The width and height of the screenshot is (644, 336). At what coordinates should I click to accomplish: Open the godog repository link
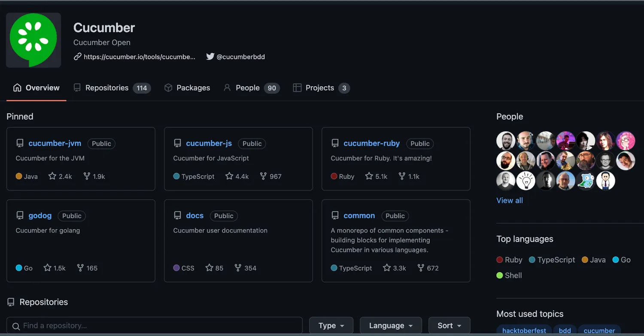point(40,216)
